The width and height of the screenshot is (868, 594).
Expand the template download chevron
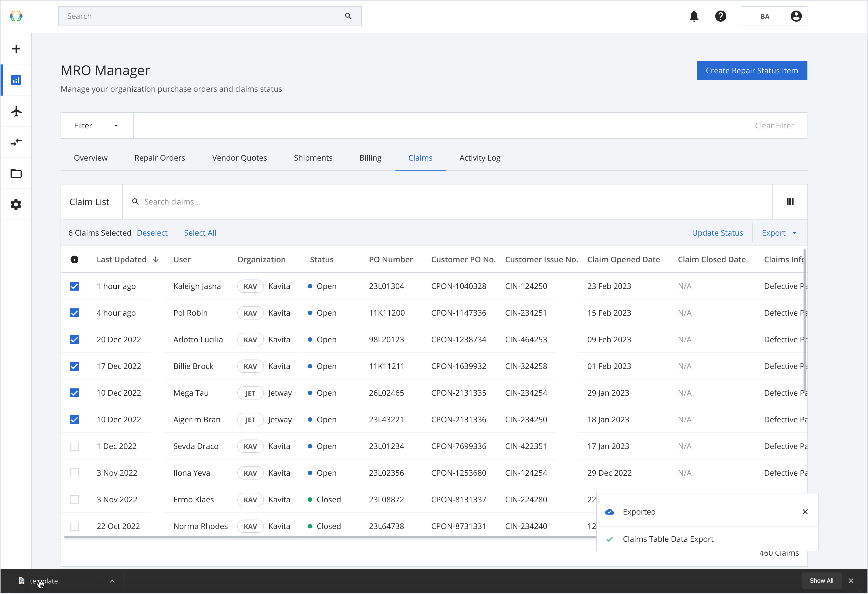(112, 581)
